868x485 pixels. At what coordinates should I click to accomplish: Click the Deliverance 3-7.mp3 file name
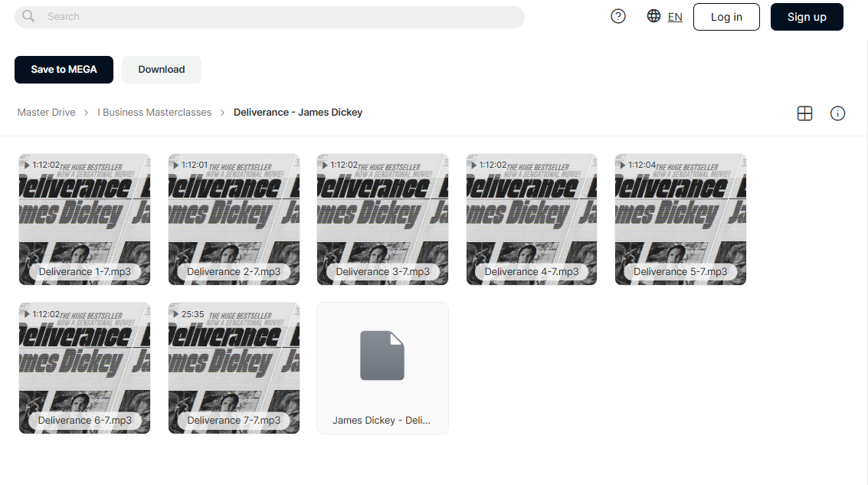382,272
